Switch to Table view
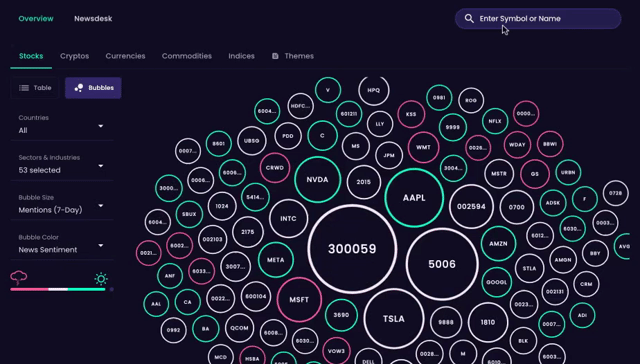 pyautogui.click(x=35, y=88)
